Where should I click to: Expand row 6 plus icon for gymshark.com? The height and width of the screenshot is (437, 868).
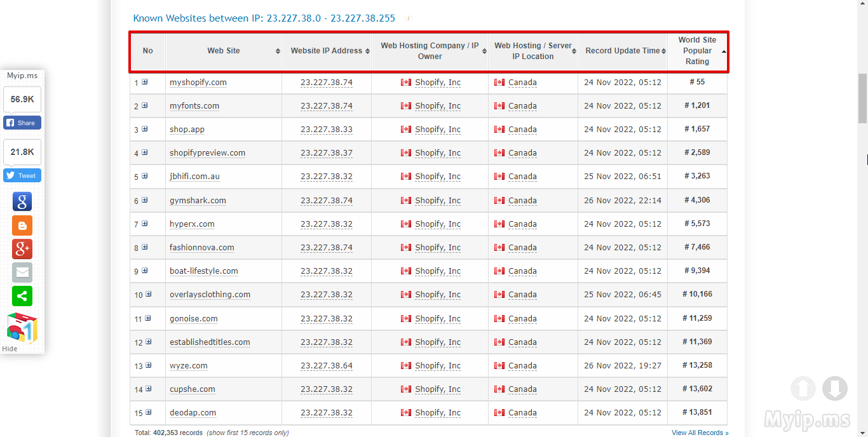tap(145, 200)
